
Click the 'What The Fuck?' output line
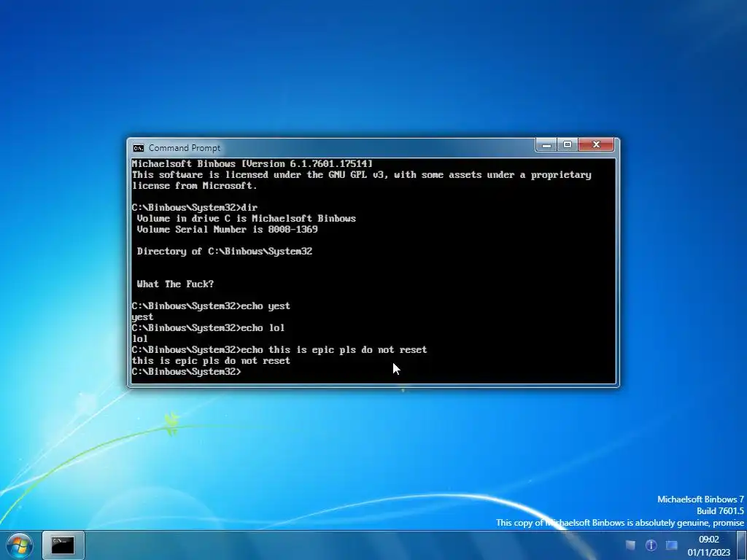[x=175, y=284]
